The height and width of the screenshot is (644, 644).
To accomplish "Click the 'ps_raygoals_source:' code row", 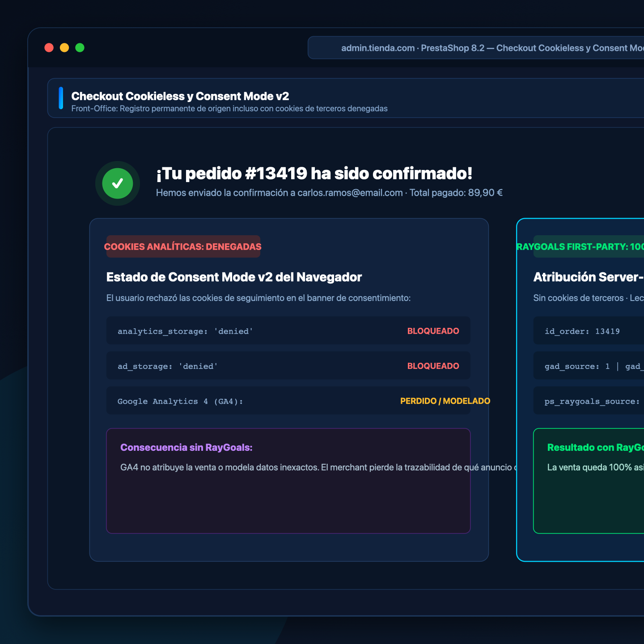I will pos(589,401).
